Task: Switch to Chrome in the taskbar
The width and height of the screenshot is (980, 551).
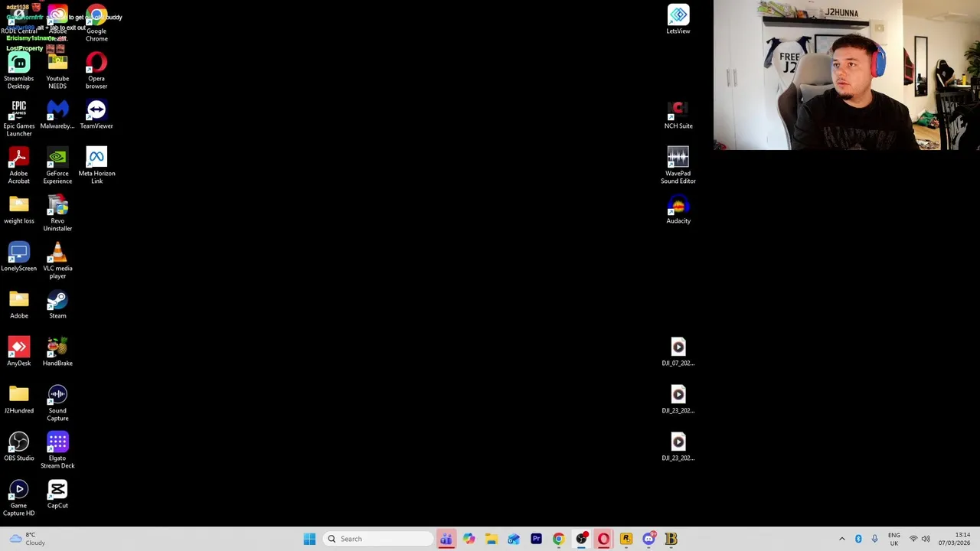Action: pyautogui.click(x=558, y=539)
